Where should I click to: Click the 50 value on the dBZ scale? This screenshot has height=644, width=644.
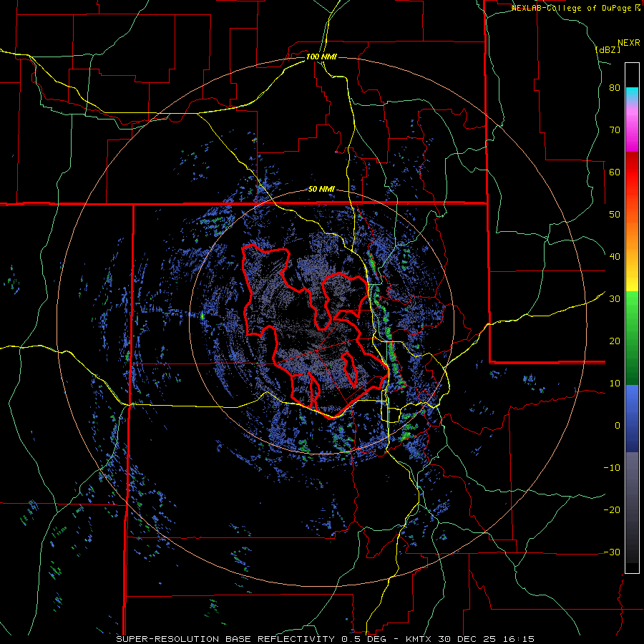point(615,215)
